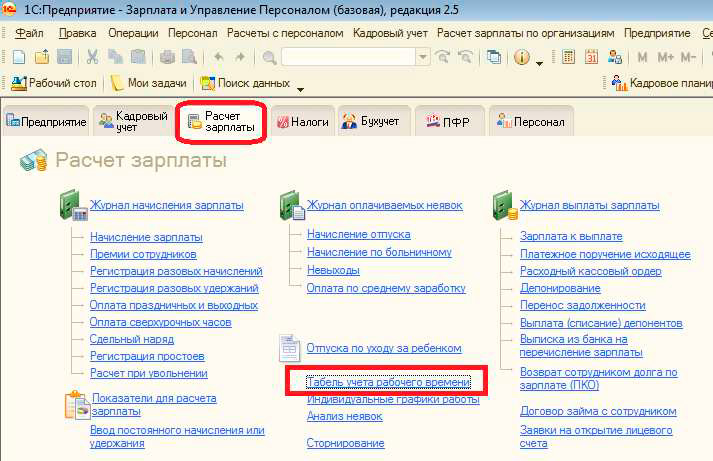
Task: Switch to the Расчет зарплаты tab
Action: coord(221,121)
